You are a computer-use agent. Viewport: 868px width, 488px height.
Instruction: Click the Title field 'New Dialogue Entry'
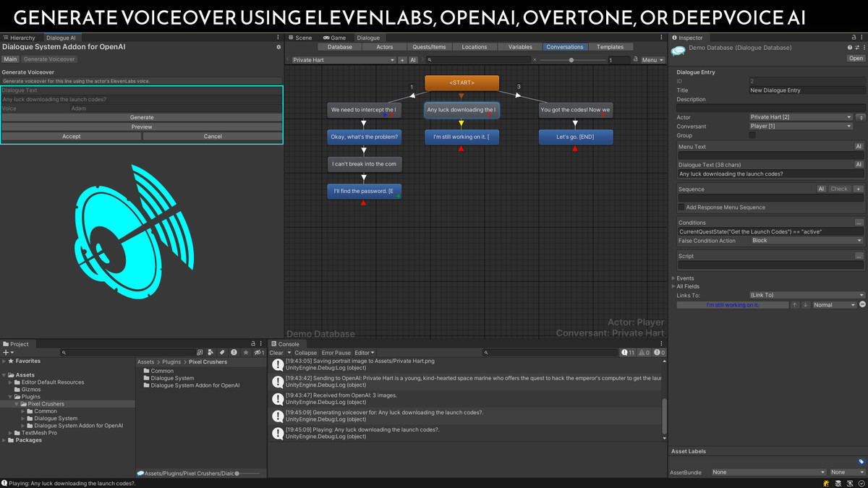point(807,90)
